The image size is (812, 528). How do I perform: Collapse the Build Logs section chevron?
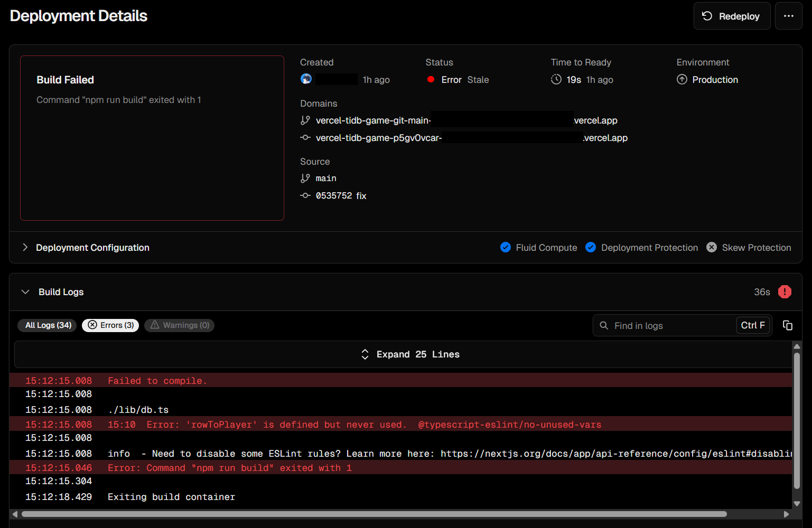coord(25,291)
